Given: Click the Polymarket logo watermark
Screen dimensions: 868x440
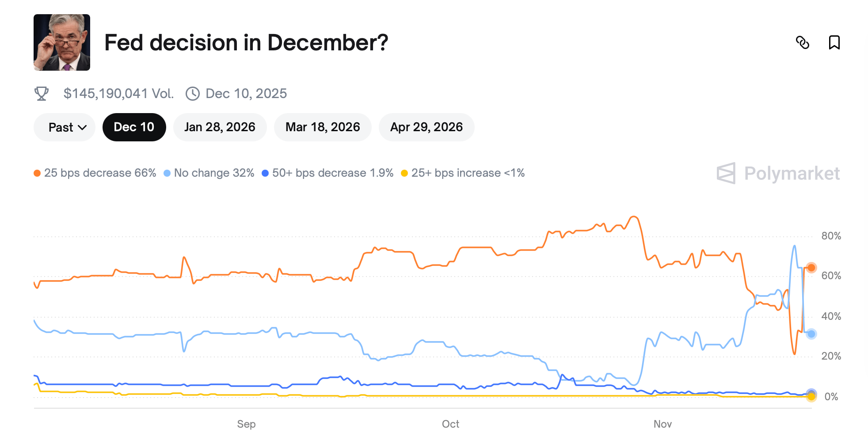Looking at the screenshot, I should 778,173.
